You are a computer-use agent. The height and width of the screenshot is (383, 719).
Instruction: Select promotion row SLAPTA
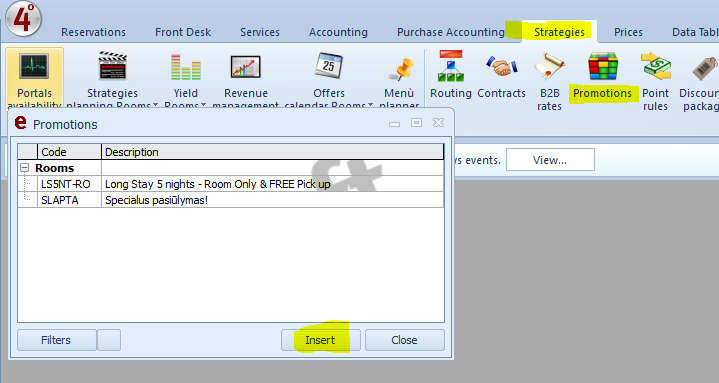[231, 200]
